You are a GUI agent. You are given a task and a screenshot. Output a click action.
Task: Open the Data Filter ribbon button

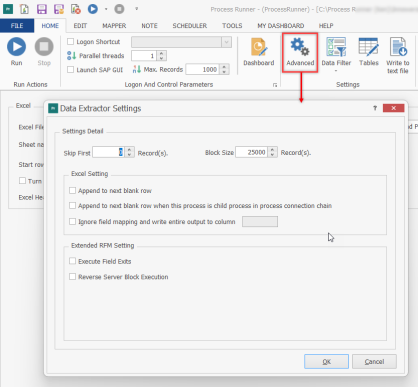pos(336,52)
